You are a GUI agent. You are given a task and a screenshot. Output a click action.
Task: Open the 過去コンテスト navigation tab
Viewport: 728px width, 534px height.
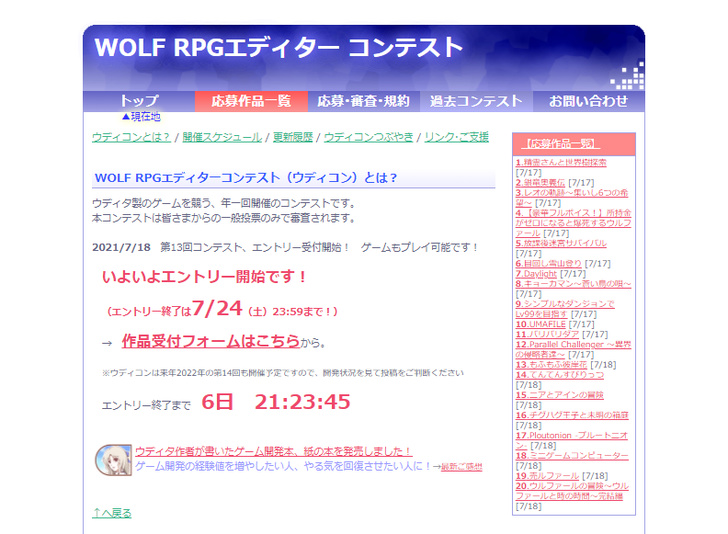476,101
